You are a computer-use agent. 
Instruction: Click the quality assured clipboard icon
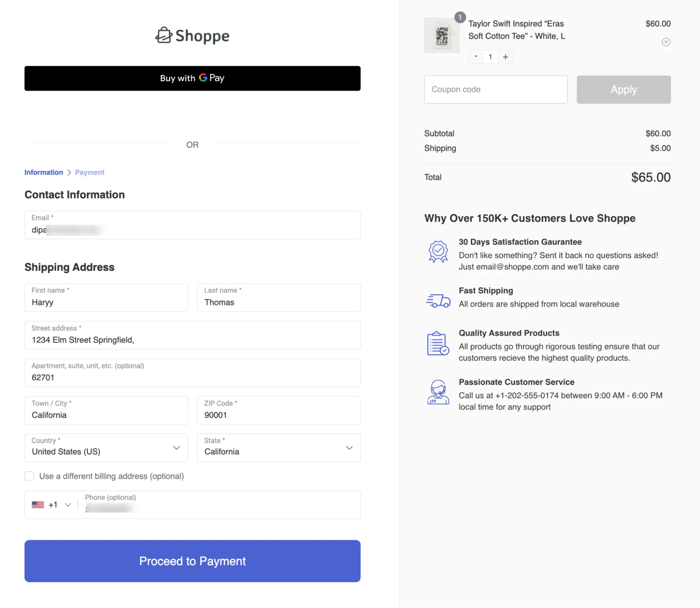tap(438, 343)
